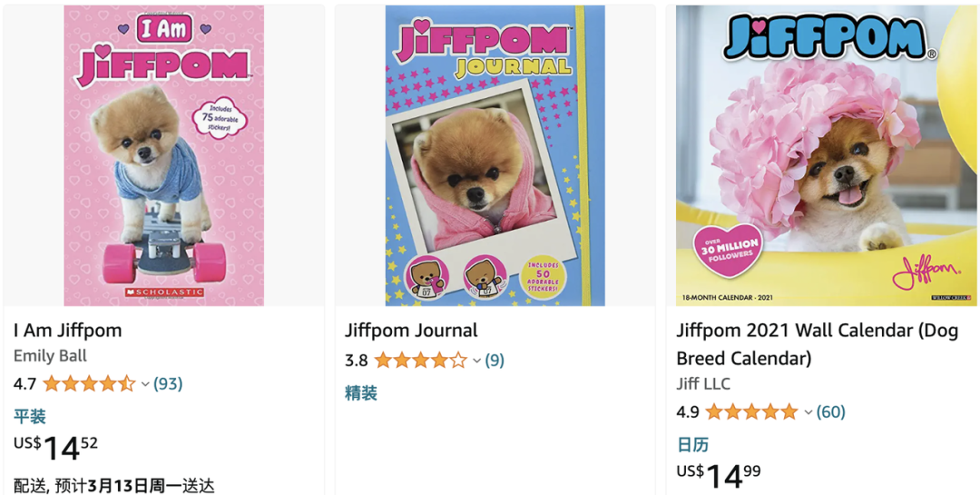Open the Jiffpom 2021 Wall Calendar cover image
The image size is (980, 495).
click(x=827, y=155)
